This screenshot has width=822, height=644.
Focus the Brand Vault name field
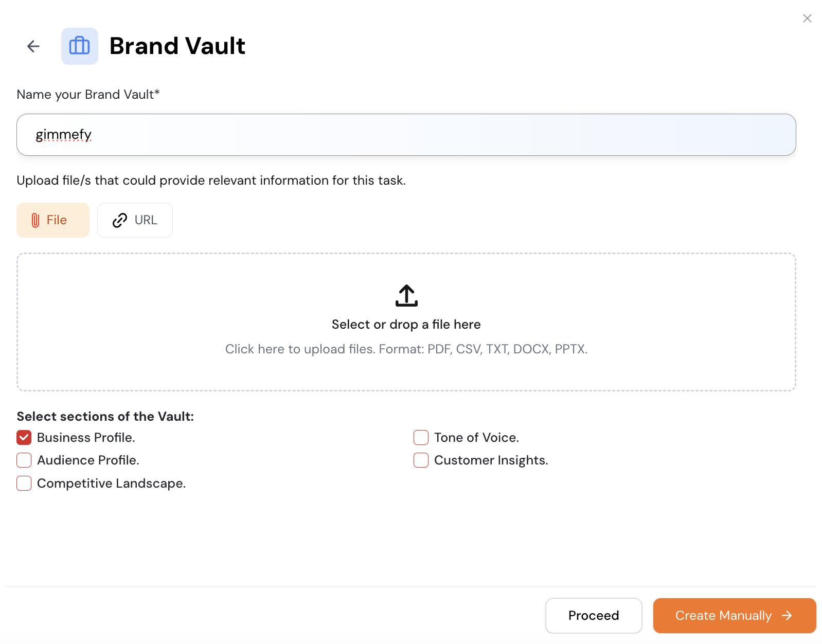pyautogui.click(x=406, y=135)
